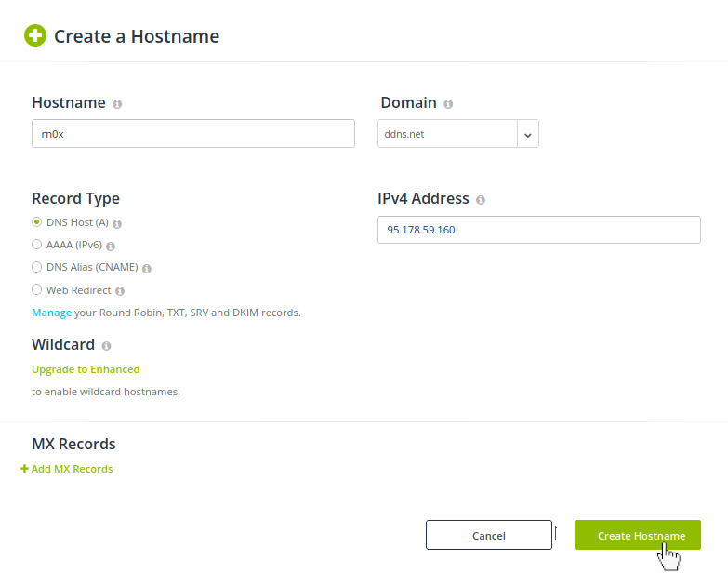Click the info icon beside DNS Host (A)
Image resolution: width=728 pixels, height=573 pixels.
click(118, 223)
